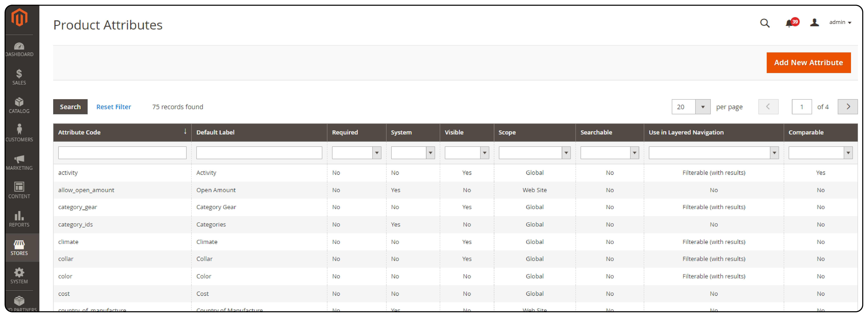Viewport: 868px width, 317px height.
Task: Click Filterable (with results) in activity row
Action: [714, 173]
